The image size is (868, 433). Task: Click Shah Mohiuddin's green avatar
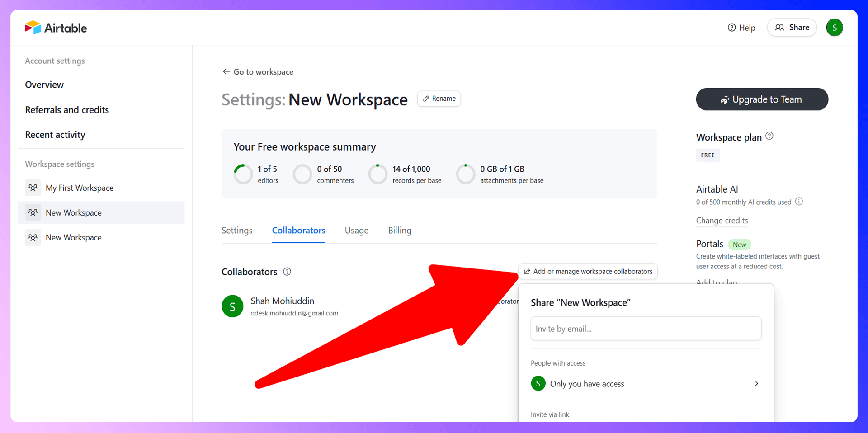coord(232,306)
